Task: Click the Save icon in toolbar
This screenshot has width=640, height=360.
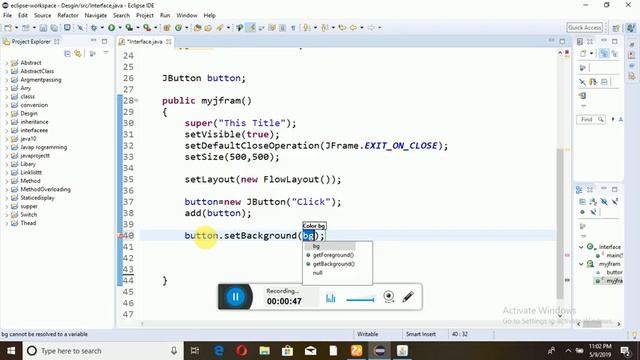Action: pyautogui.click(x=43, y=28)
